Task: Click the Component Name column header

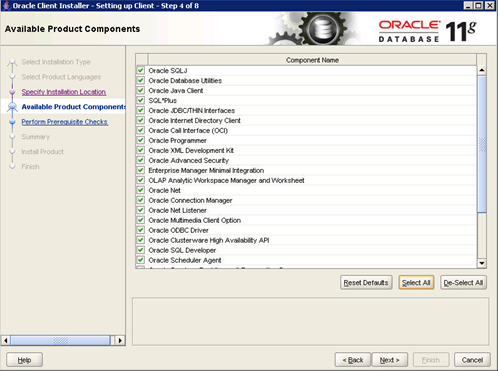Action: coord(312,60)
